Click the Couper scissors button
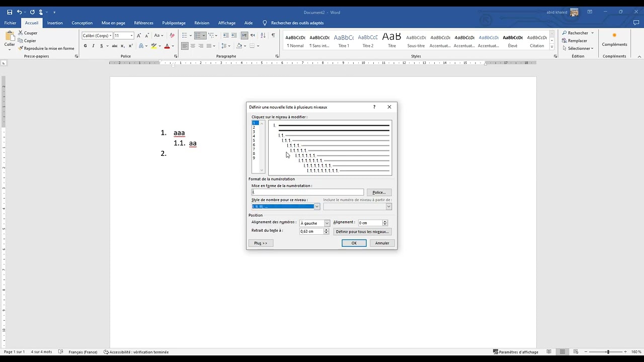Image resolution: width=644 pixels, height=362 pixels. pyautogui.click(x=28, y=33)
